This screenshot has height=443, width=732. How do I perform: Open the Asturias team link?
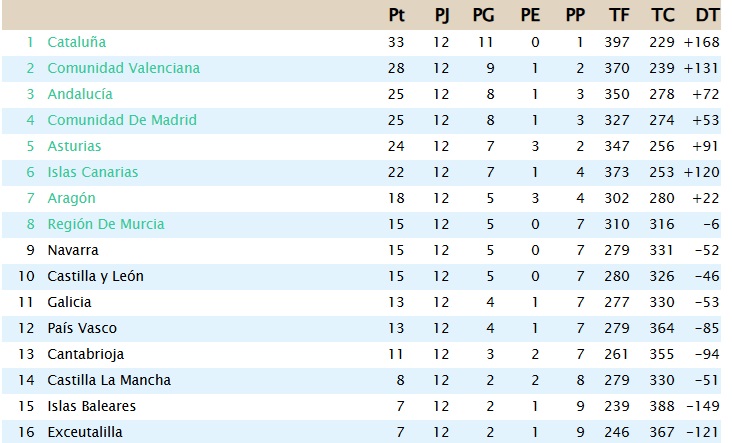click(x=74, y=146)
